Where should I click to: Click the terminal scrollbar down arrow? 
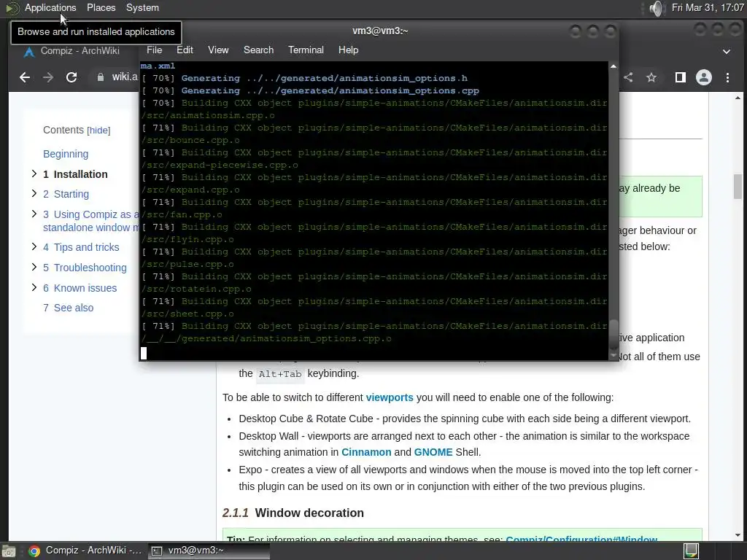[613, 356]
